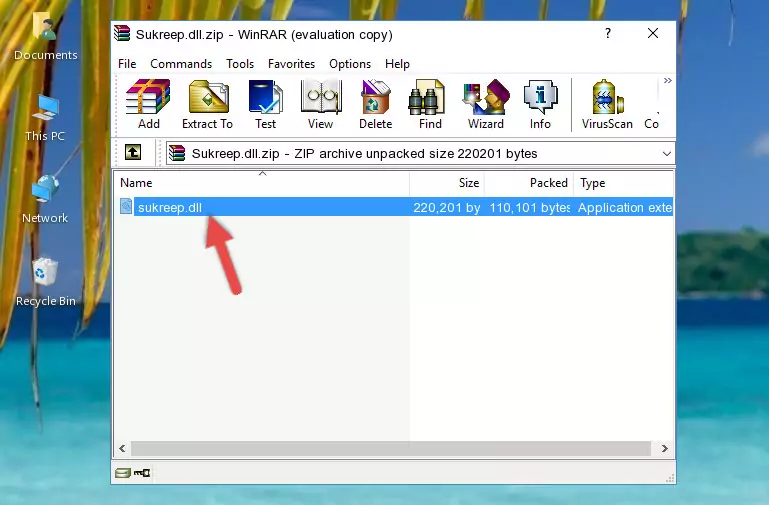Select the This PC desktop icon

coord(45,119)
